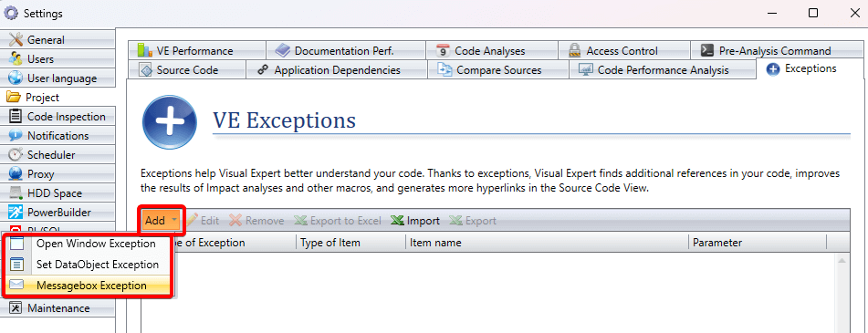Screen dimensions: 868x333
Task: Select Proxy settings
Action: tap(58, 174)
